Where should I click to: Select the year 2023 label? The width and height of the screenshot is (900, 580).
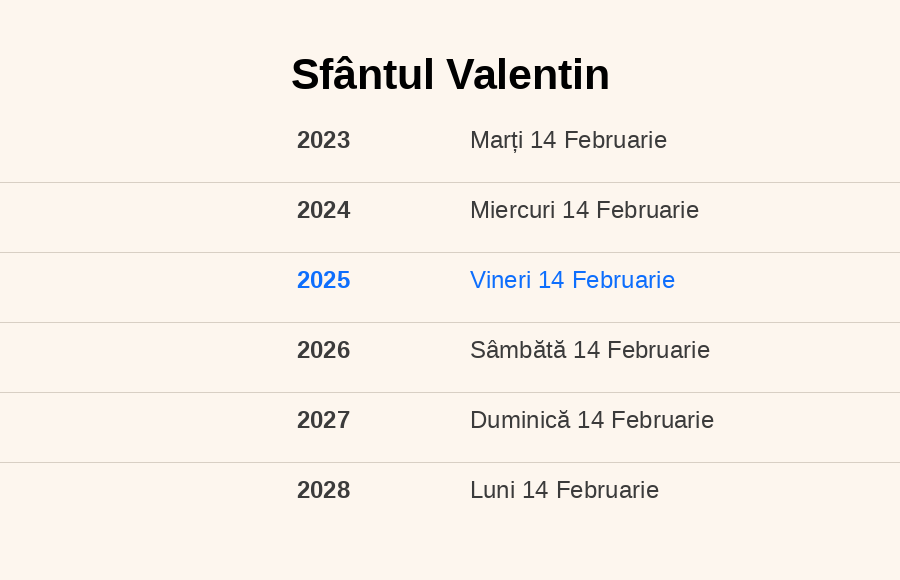[323, 140]
